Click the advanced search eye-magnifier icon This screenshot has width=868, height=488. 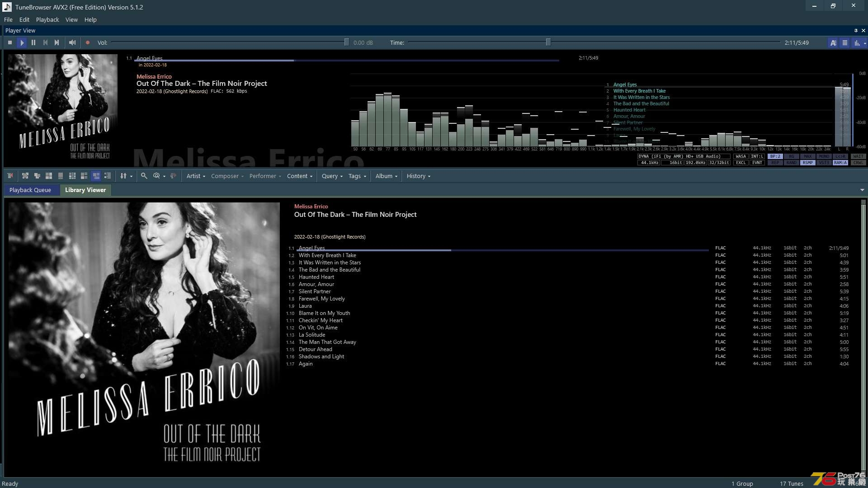click(x=156, y=176)
